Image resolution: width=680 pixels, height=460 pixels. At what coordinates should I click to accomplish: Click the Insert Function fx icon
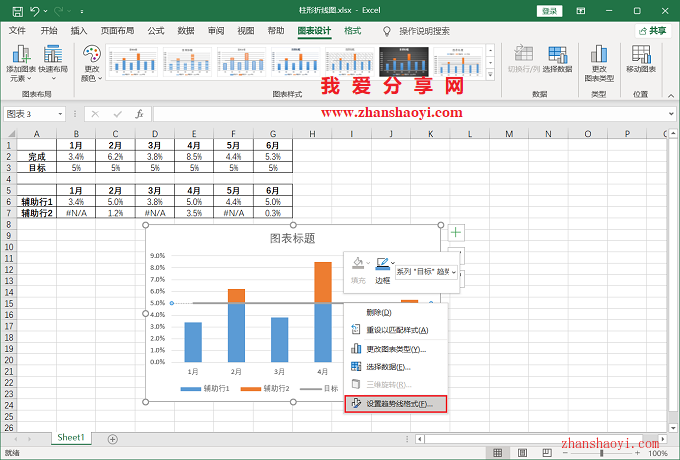(139, 114)
